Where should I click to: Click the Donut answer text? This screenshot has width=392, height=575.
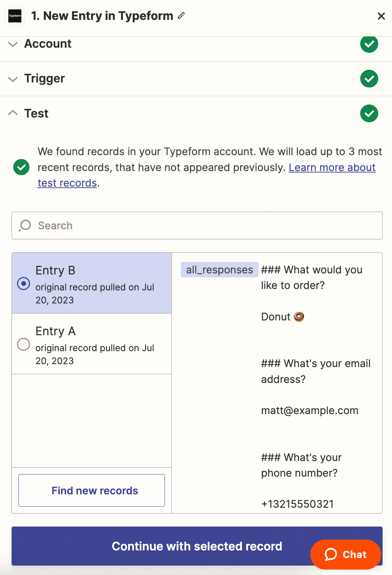pyautogui.click(x=282, y=317)
